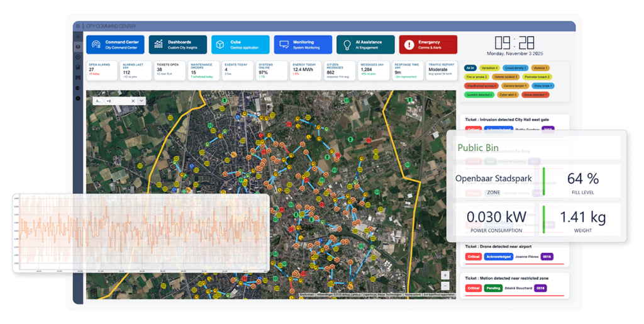Click the clock icon in left sidebar
Image resolution: width=644 pixels, height=324 pixels.
tap(78, 57)
